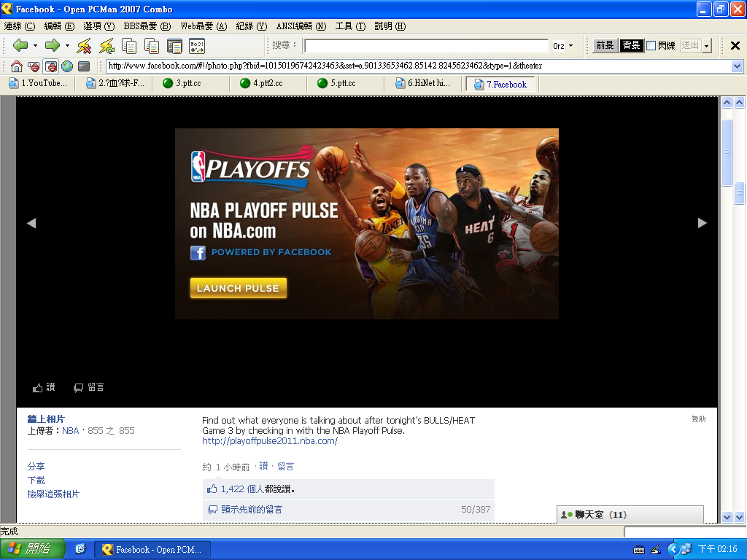The height and width of the screenshot is (560, 747).
Task: Switch to the 6.HiNet tab
Action: coord(422,83)
